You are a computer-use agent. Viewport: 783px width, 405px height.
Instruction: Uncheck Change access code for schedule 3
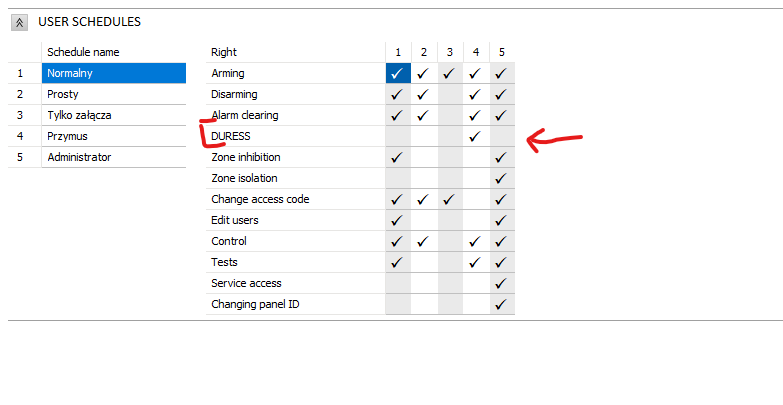[450, 199]
